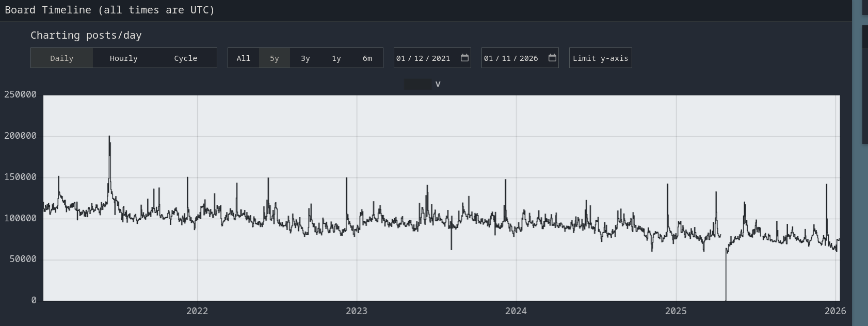Click the 2023 x-axis label
Image resolution: width=868 pixels, height=326 pixels.
[357, 311]
